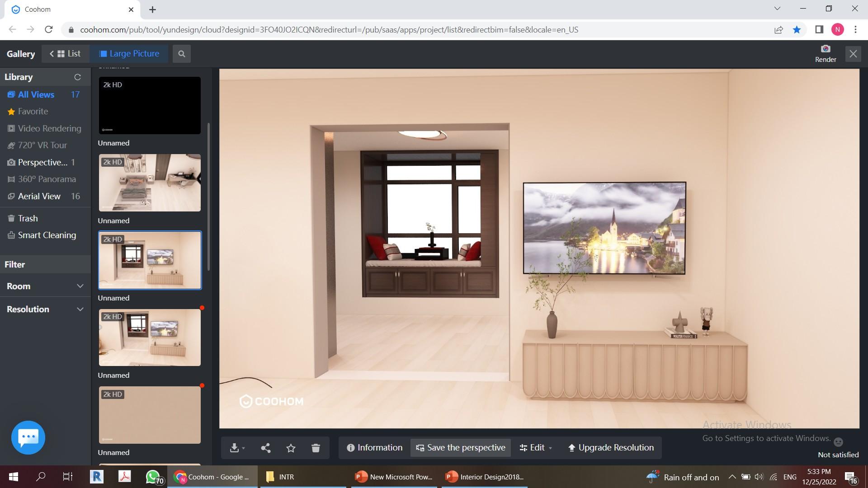Open the blue chat support bubble
This screenshot has height=488, width=868.
tap(28, 437)
